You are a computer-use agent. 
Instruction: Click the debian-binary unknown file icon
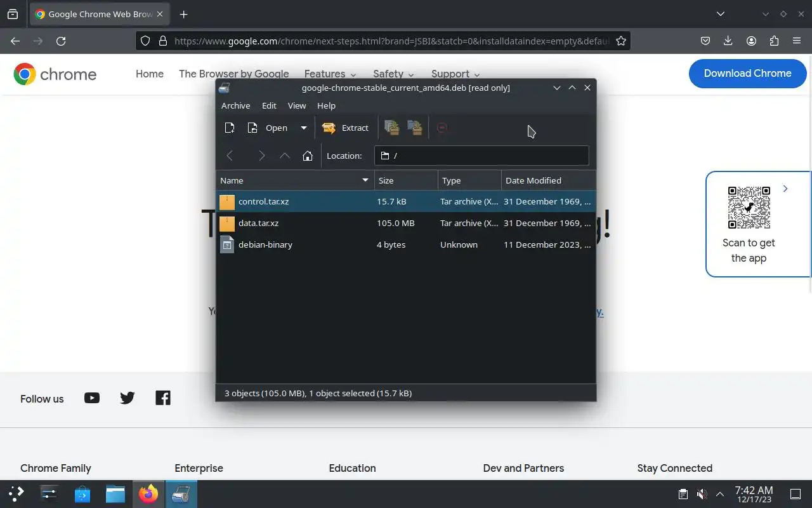(x=227, y=244)
